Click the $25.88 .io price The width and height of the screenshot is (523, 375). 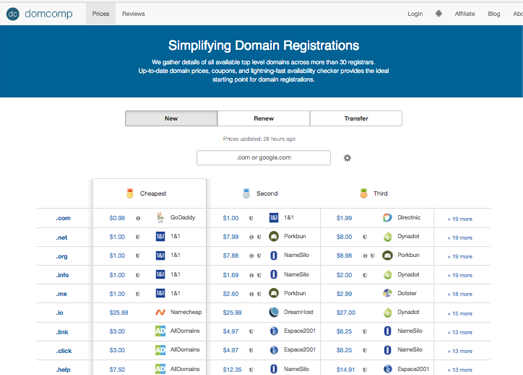[119, 313]
